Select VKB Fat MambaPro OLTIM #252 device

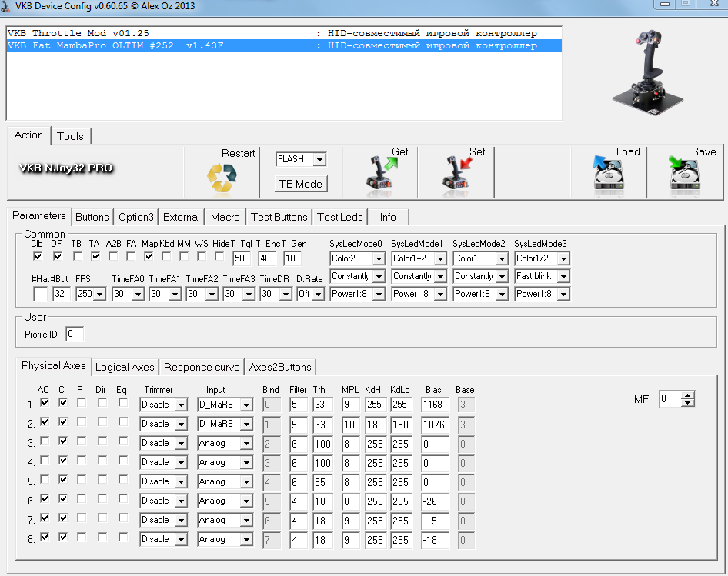click(284, 45)
